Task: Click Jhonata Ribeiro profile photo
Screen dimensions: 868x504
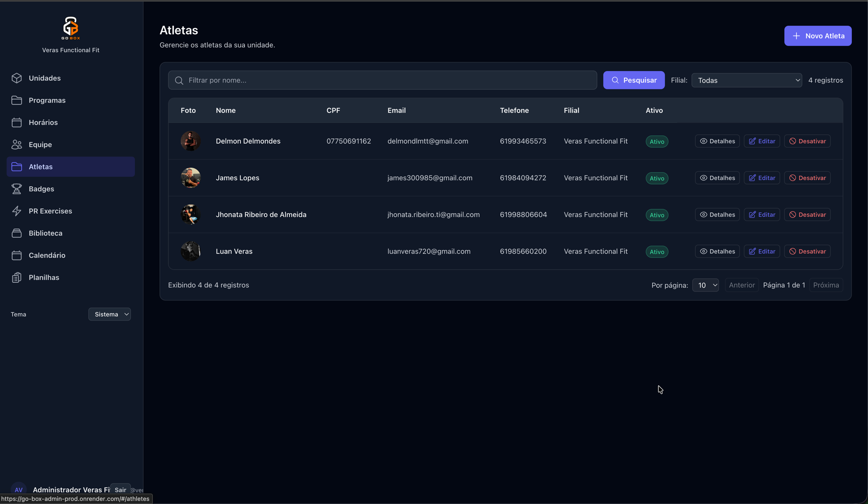Action: pos(191,214)
